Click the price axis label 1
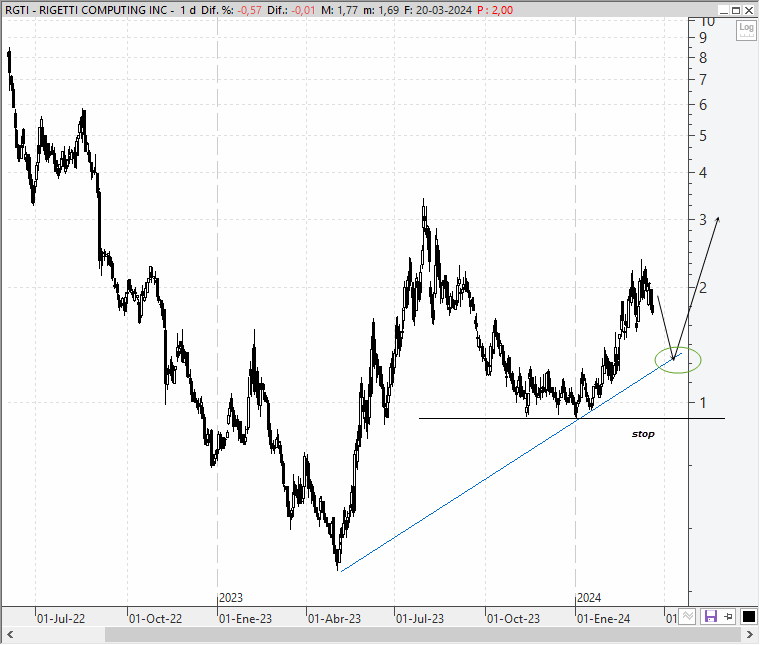 703,402
